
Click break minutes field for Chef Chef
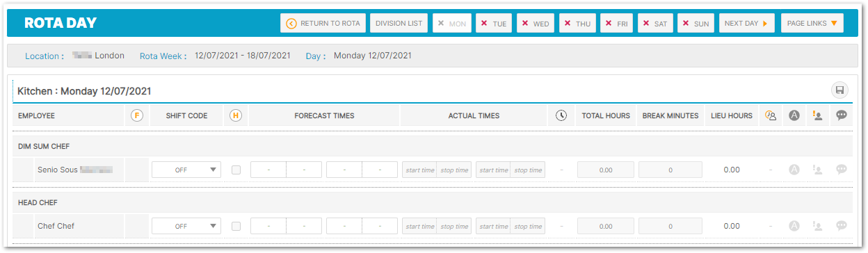670,227
